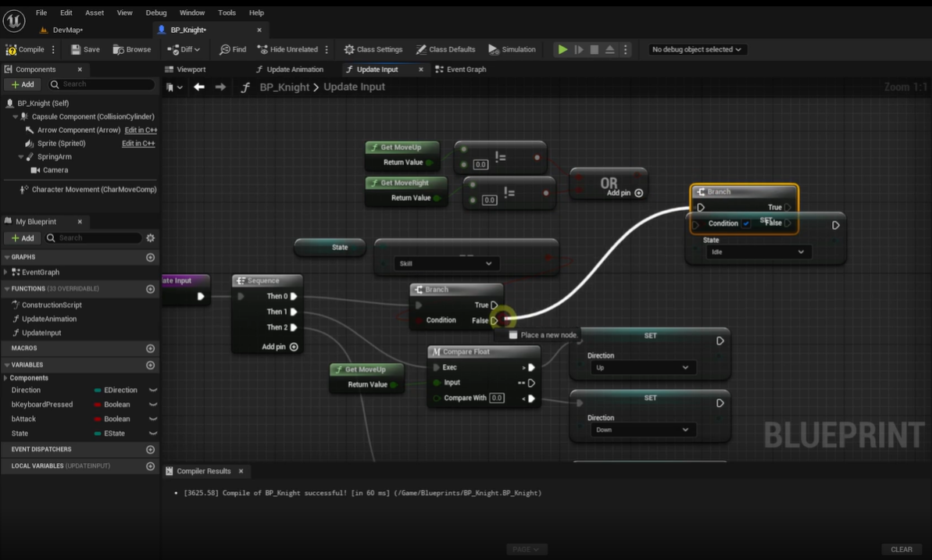
Task: Open Class Defaults
Action: pyautogui.click(x=445, y=49)
